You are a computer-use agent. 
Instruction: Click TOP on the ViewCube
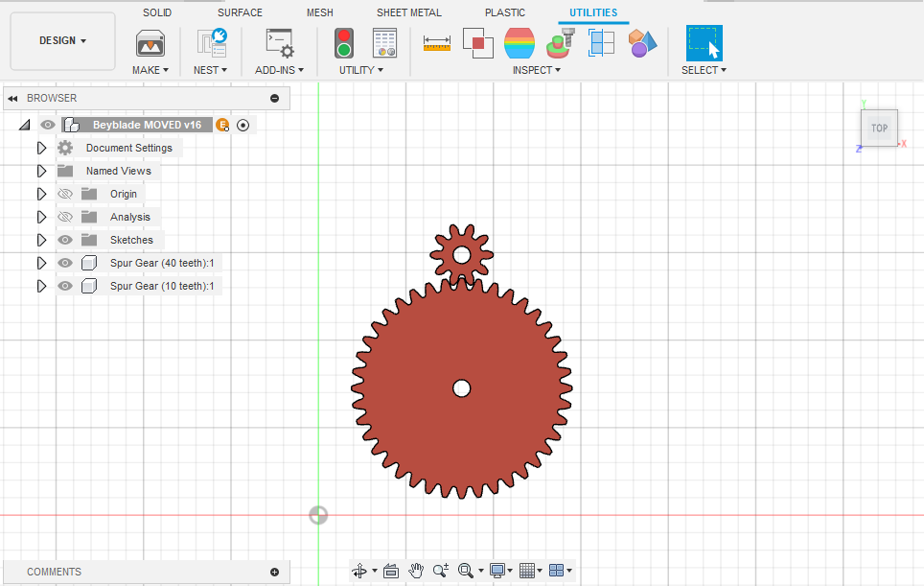coord(879,128)
